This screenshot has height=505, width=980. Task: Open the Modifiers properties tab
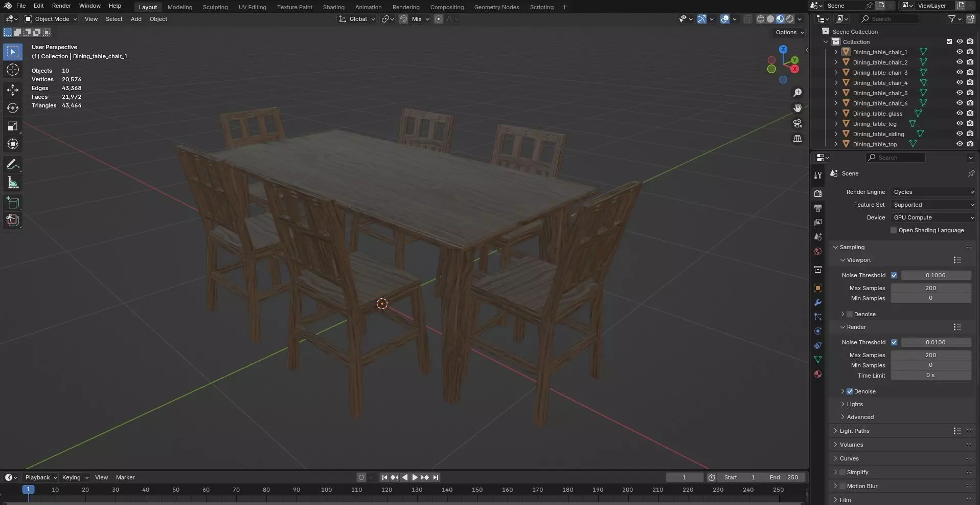coord(818,302)
